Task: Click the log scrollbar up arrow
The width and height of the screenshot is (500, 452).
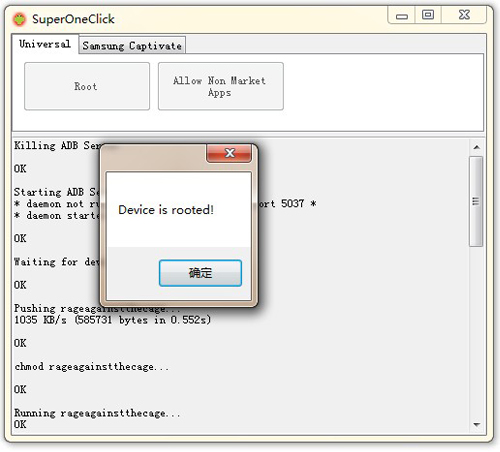Action: pos(477,147)
